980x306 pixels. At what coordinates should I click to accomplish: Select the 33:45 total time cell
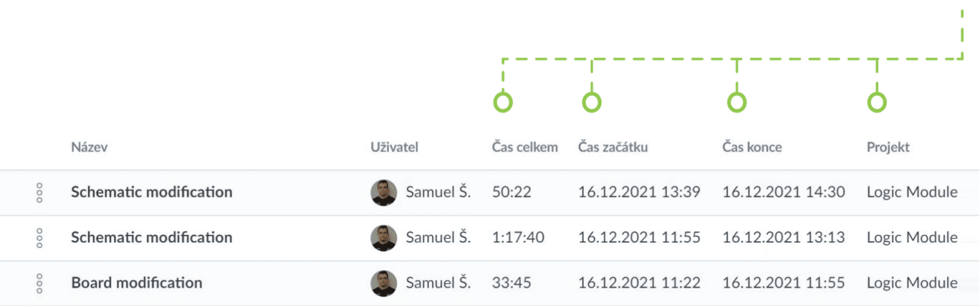(x=511, y=283)
